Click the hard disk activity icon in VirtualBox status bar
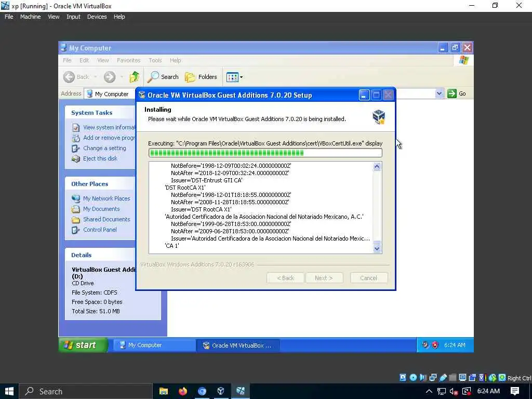The width and height of the screenshot is (532, 399). coord(403,377)
